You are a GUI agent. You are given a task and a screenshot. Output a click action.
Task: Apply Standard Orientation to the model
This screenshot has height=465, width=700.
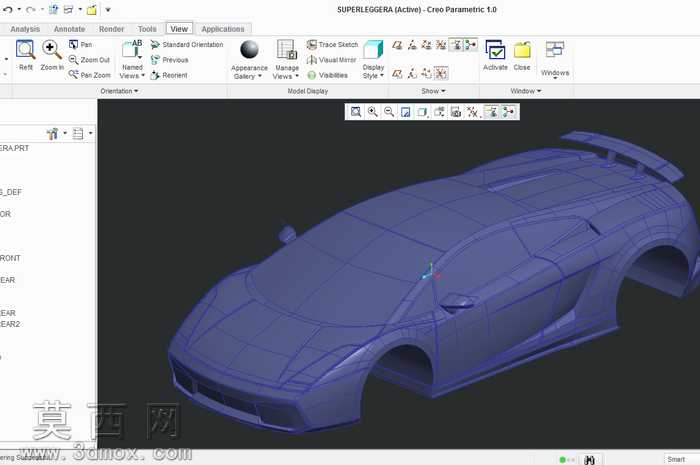pyautogui.click(x=187, y=45)
